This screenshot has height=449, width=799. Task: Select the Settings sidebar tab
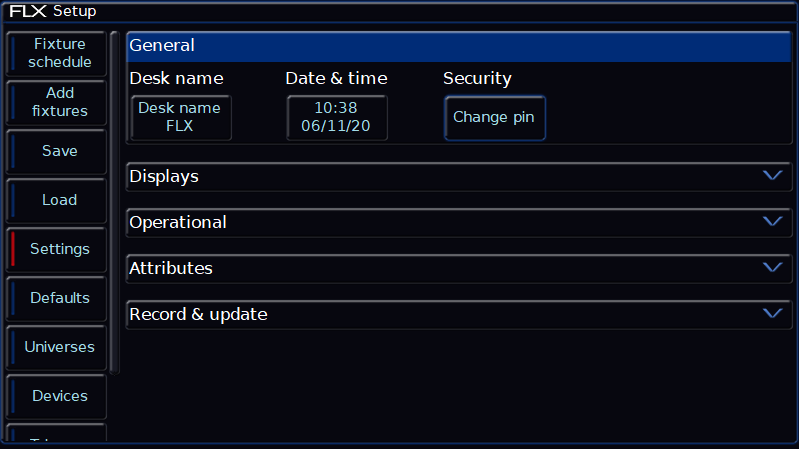tap(58, 249)
